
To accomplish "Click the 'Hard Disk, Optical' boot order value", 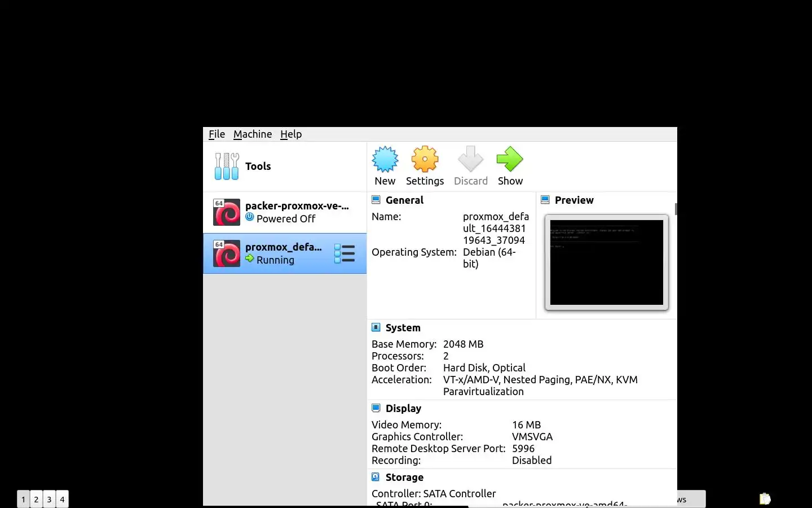I will (x=484, y=368).
